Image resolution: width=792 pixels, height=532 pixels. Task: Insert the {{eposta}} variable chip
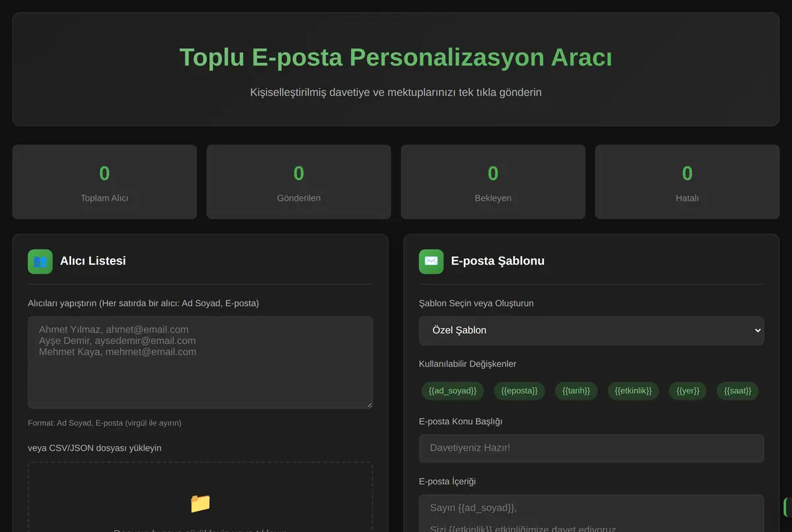pos(519,391)
